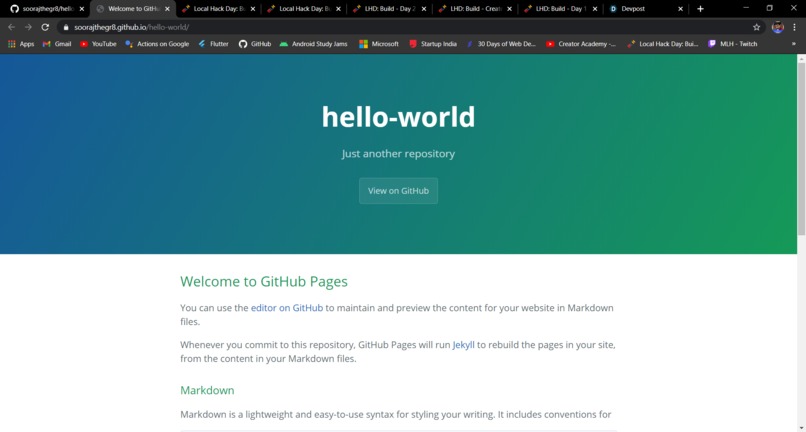Open the 30 Days of Web De... bookmark
This screenshot has height=432, width=806.
click(501, 44)
